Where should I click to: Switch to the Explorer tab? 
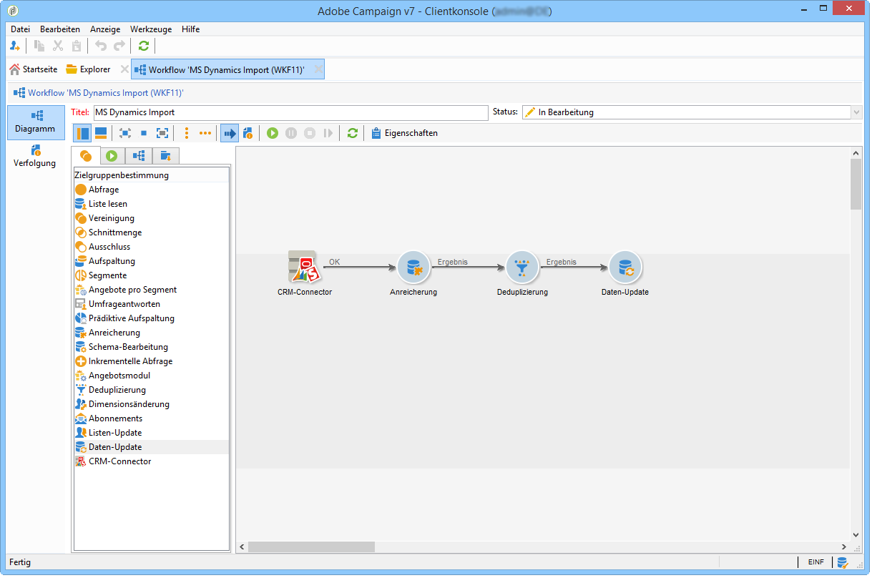[88, 69]
